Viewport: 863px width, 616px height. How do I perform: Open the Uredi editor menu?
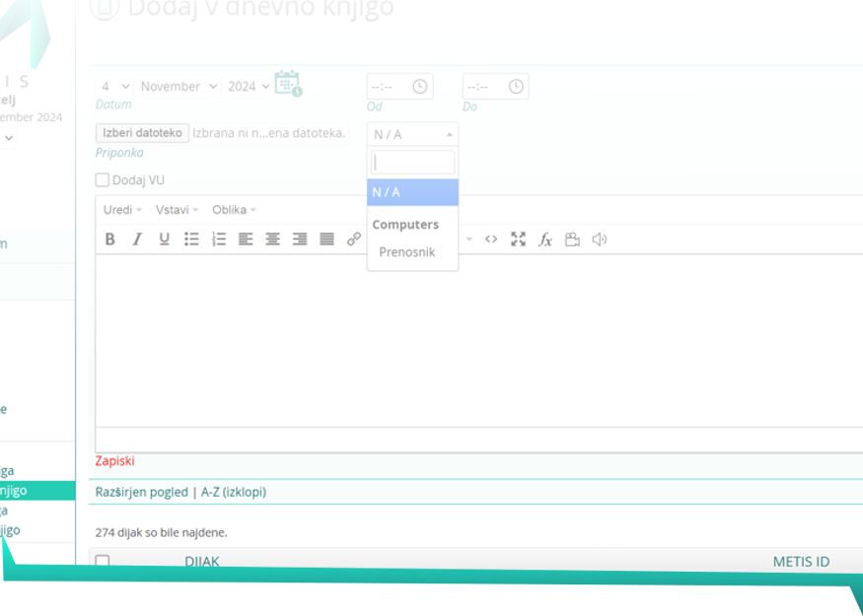pyautogui.click(x=122, y=210)
